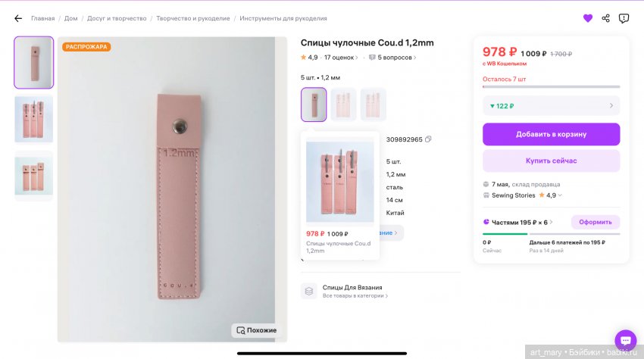Viewport: 644px width, 359px height.
Task: Click Купить сейчас button
Action: (551, 161)
